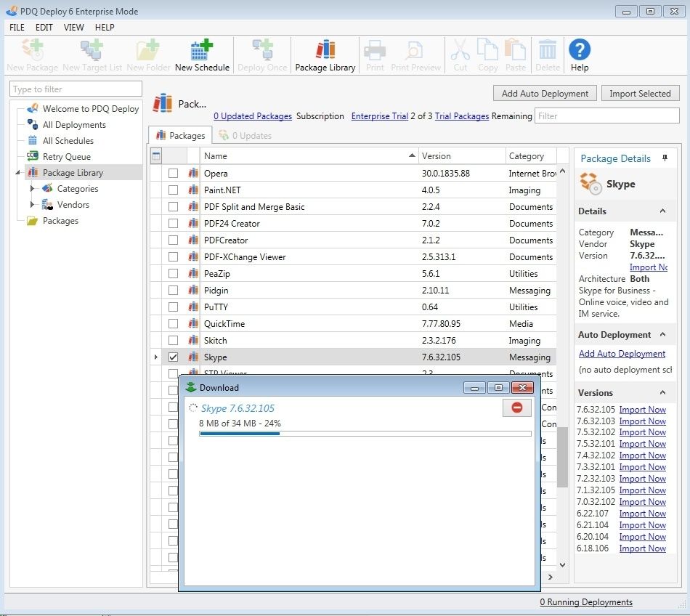Viewport: 690px width, 616px height.
Task: Click Import Now for version 7.5.32.102
Action: pyautogui.click(x=642, y=432)
